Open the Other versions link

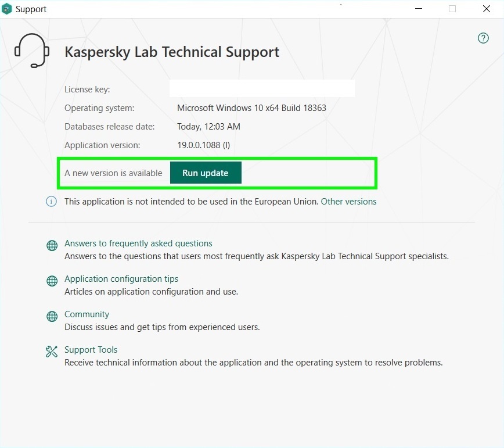(348, 201)
